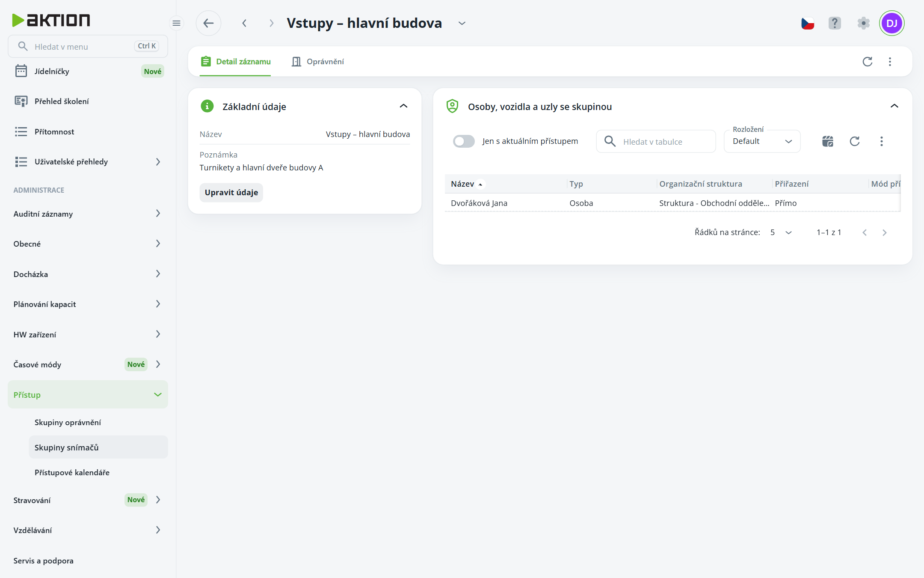Refresh the persons table
The image size is (924, 578).
click(x=855, y=141)
